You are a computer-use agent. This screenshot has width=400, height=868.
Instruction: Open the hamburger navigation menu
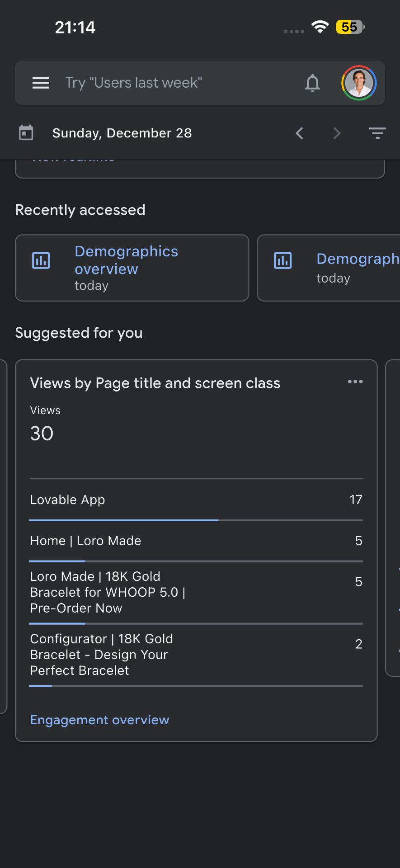point(41,83)
